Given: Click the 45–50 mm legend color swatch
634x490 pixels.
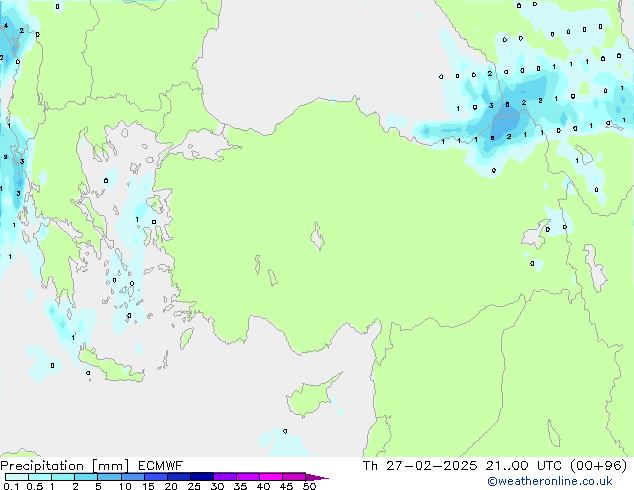Looking at the screenshot, I should pyautogui.click(x=294, y=477).
